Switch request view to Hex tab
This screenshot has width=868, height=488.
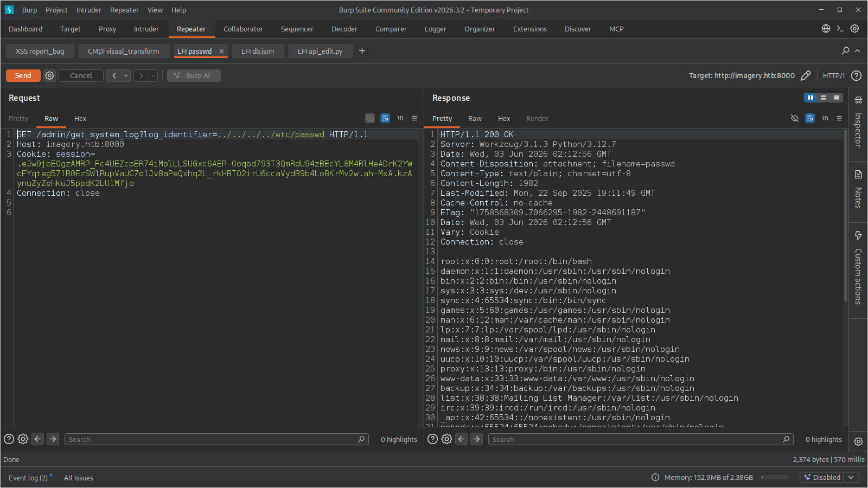(80, 118)
